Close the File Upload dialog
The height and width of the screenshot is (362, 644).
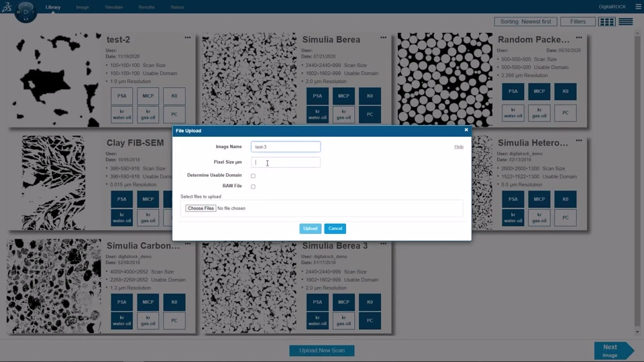(x=466, y=129)
